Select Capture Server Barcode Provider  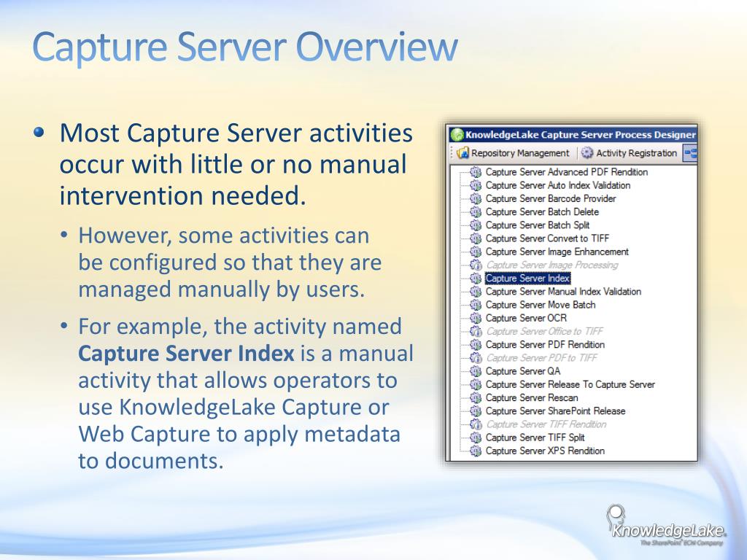[x=550, y=198]
